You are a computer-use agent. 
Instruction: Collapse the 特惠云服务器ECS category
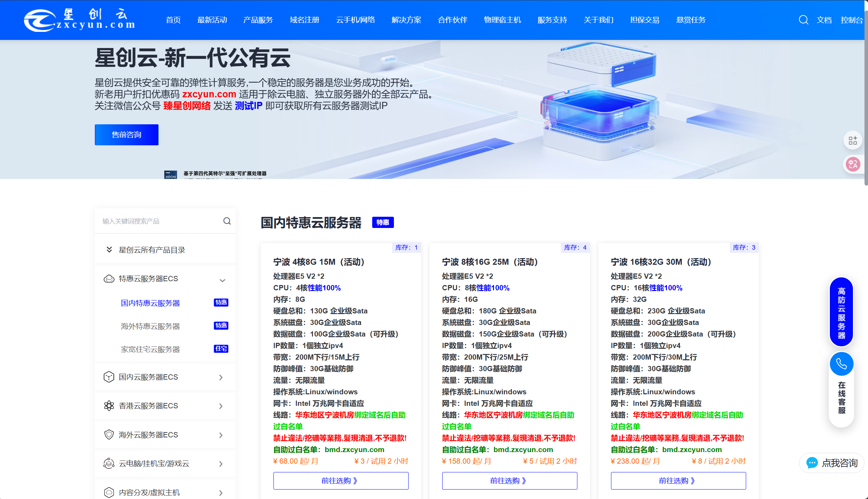click(x=222, y=280)
